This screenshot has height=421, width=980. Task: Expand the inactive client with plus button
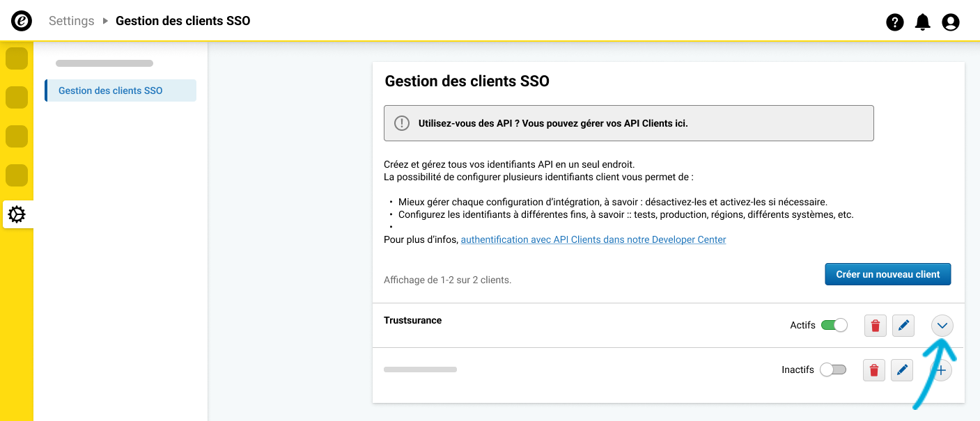(941, 370)
